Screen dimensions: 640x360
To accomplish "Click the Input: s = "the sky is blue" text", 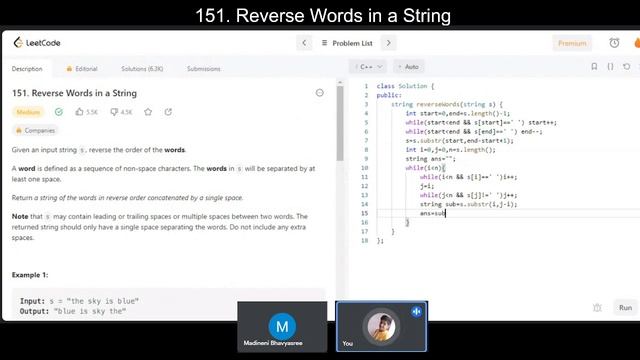I will pyautogui.click(x=80, y=301).
